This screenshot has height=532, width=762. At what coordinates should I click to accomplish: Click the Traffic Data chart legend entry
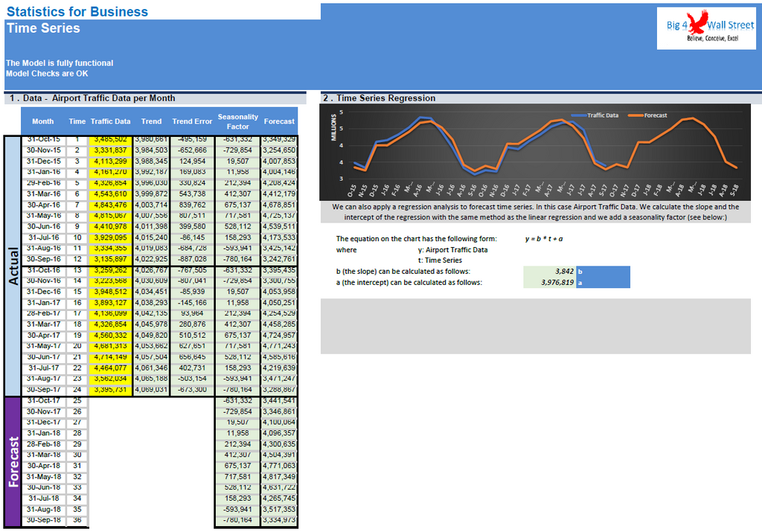point(595,115)
